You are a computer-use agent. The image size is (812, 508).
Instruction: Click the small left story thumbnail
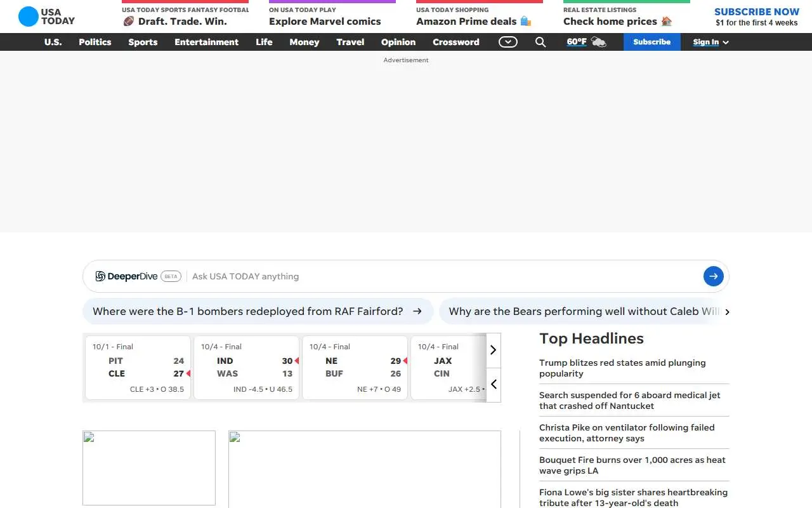coord(149,468)
